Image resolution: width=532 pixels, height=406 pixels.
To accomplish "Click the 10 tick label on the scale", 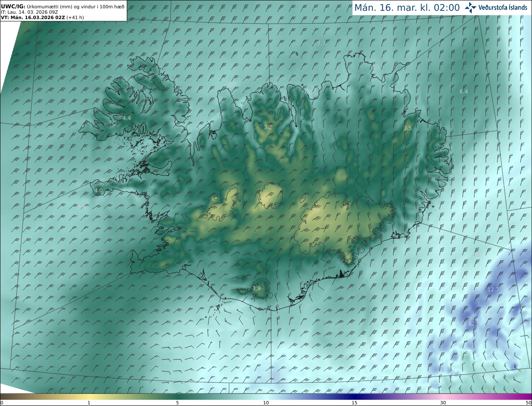I will (x=266, y=403).
